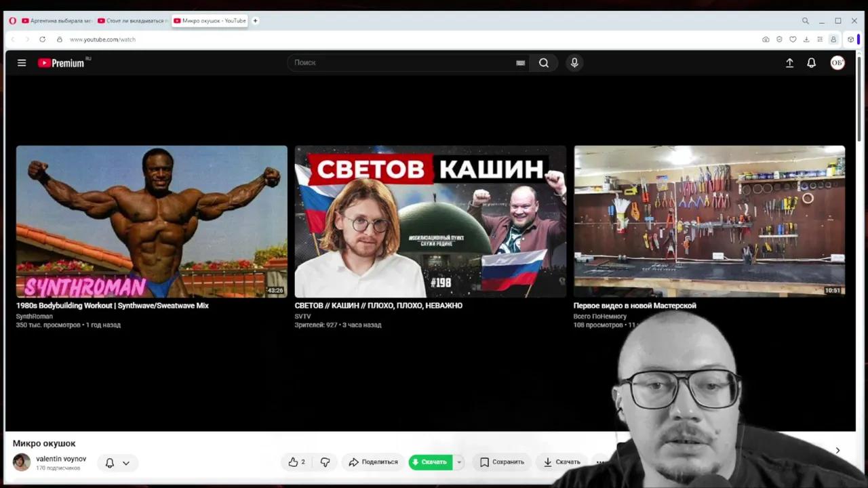Toggle the channel notification bell subscription
The image size is (868, 488).
[x=109, y=463]
